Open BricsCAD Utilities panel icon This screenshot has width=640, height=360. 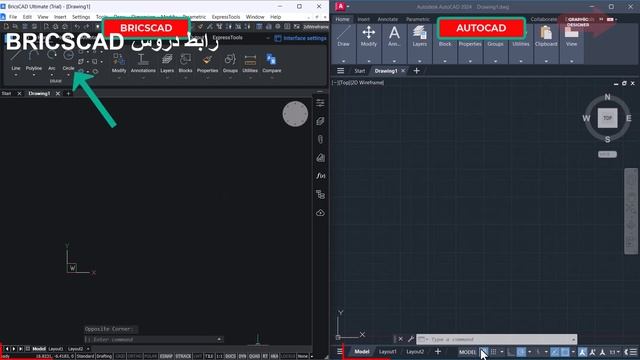[x=250, y=60]
